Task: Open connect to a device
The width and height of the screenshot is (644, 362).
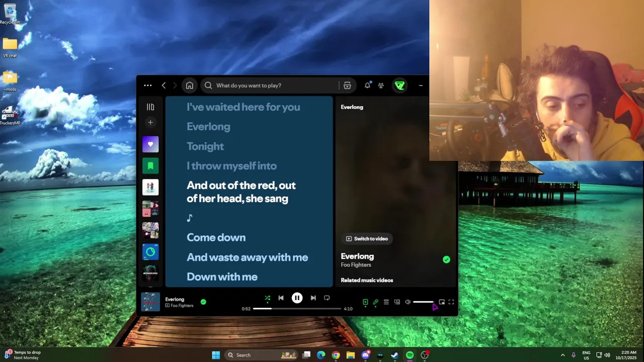Action: click(397, 302)
